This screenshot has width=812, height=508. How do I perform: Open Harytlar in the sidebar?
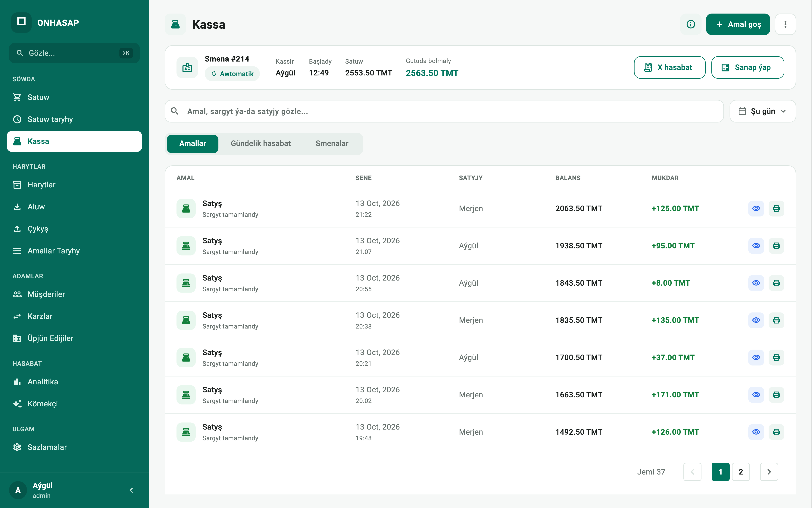74,185
